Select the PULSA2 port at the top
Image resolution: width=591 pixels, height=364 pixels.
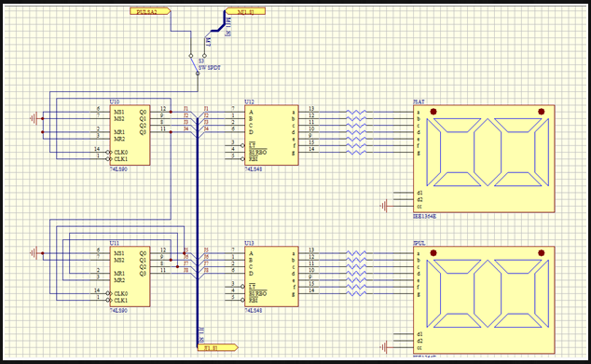click(x=150, y=12)
